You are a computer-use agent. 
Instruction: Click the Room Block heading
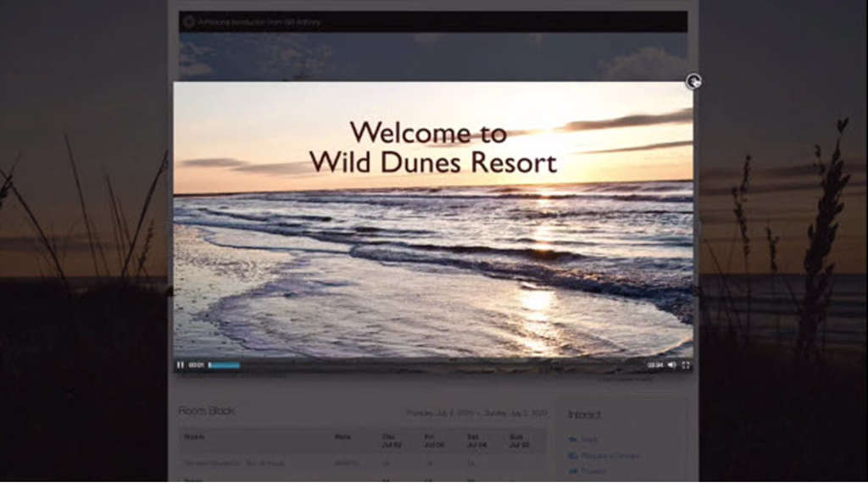point(206,411)
